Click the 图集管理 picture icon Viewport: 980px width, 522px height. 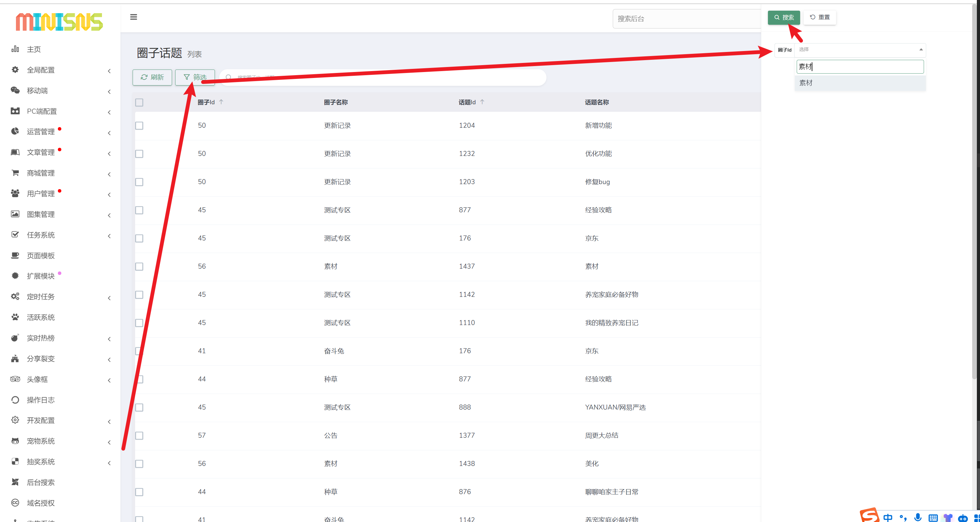click(x=15, y=214)
